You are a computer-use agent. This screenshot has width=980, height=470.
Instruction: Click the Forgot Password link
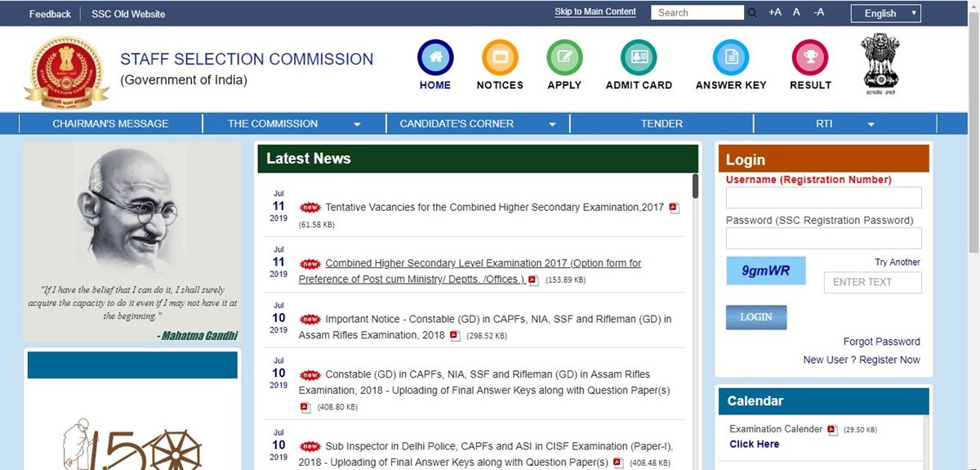pyautogui.click(x=881, y=342)
